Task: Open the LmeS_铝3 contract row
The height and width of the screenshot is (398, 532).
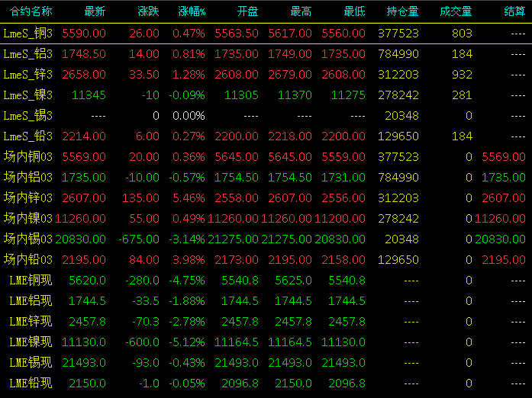Action: click(x=266, y=54)
